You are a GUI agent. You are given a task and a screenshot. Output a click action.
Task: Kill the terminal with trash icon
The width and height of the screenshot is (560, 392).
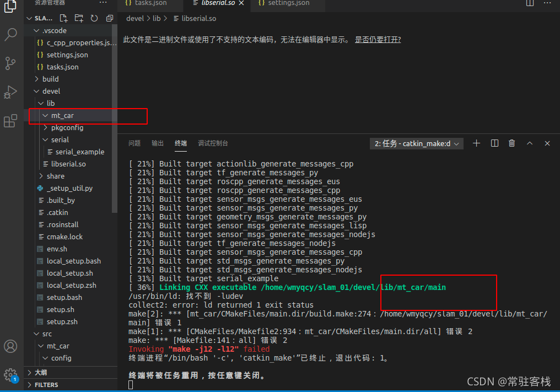[512, 143]
